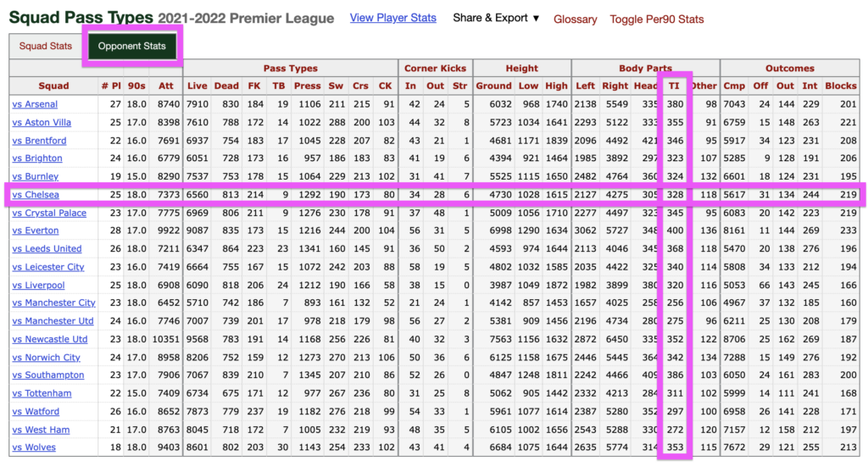Open the vs Brentford squad link
868x467 pixels.
[x=39, y=141]
